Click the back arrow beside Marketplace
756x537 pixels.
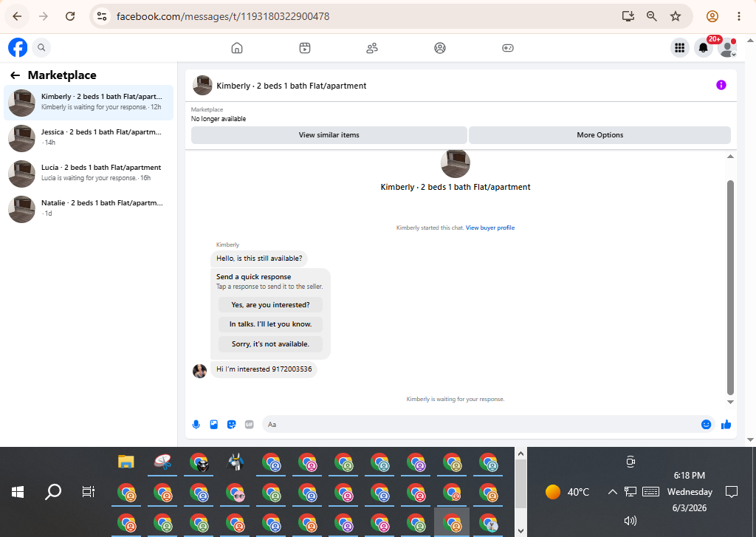click(x=15, y=75)
